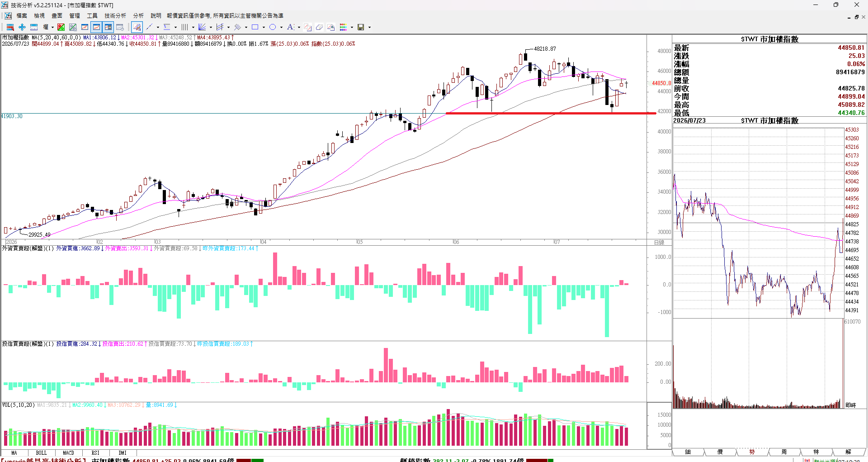Click the 日線 period label
Screen dimensions: 868x462
[x=659, y=243]
